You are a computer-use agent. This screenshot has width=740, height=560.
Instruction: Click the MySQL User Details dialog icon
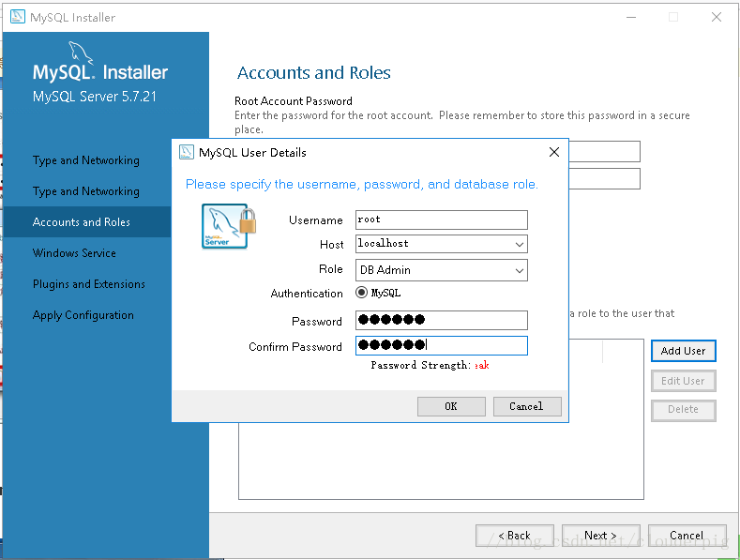pyautogui.click(x=187, y=152)
